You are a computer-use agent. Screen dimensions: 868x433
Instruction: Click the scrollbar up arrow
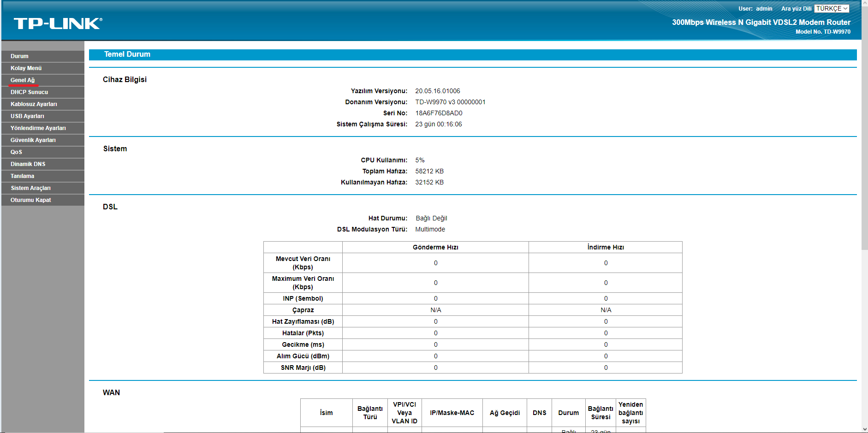(864, 3)
